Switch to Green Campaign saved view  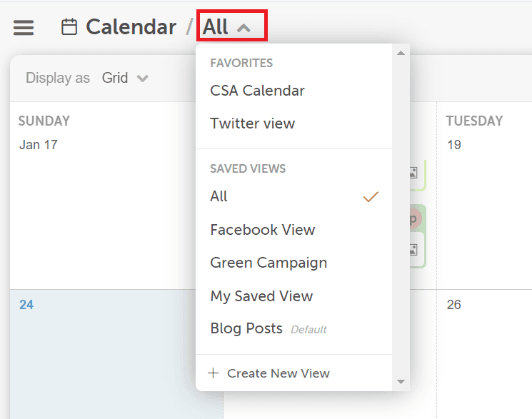[x=293, y=263]
